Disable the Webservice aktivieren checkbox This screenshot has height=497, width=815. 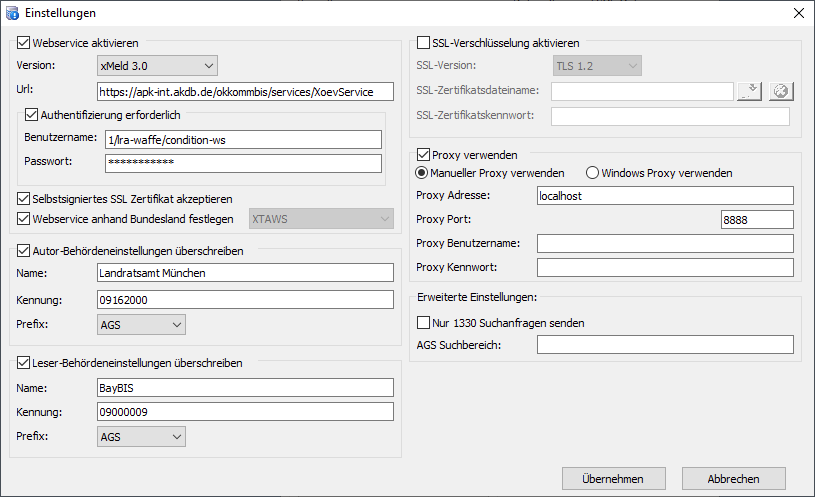(24, 43)
